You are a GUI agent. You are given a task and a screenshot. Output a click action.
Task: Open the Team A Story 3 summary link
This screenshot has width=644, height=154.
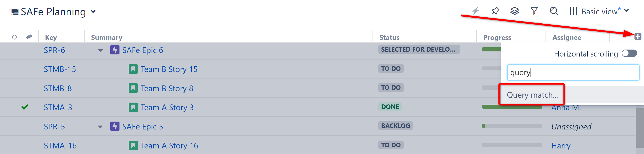coord(167,107)
